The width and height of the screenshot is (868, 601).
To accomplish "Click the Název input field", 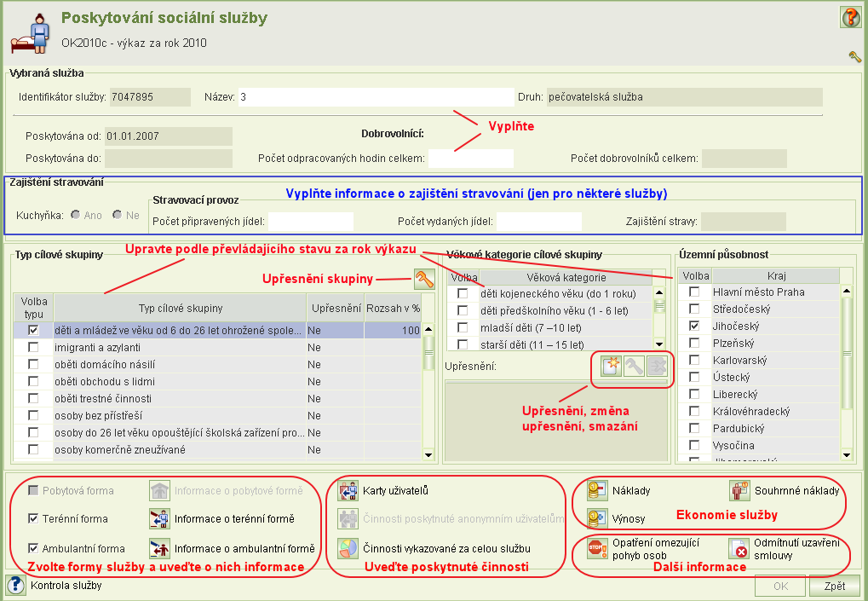I will [376, 97].
